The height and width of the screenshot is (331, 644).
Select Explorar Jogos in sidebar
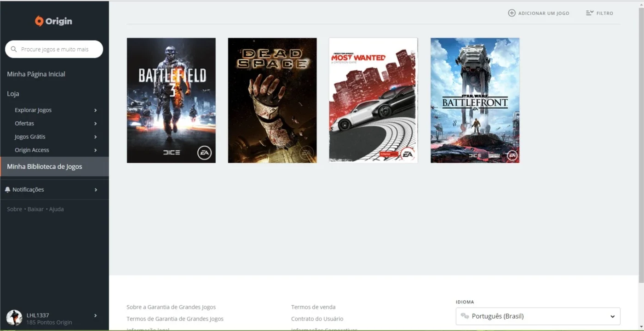pyautogui.click(x=33, y=110)
